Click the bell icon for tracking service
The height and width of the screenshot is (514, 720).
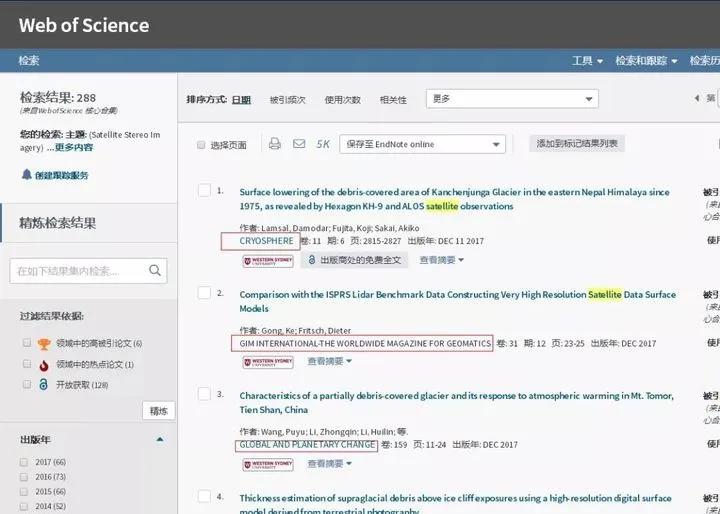(27, 175)
